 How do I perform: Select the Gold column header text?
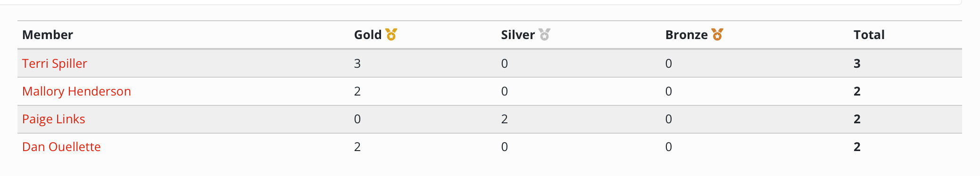tap(368, 35)
